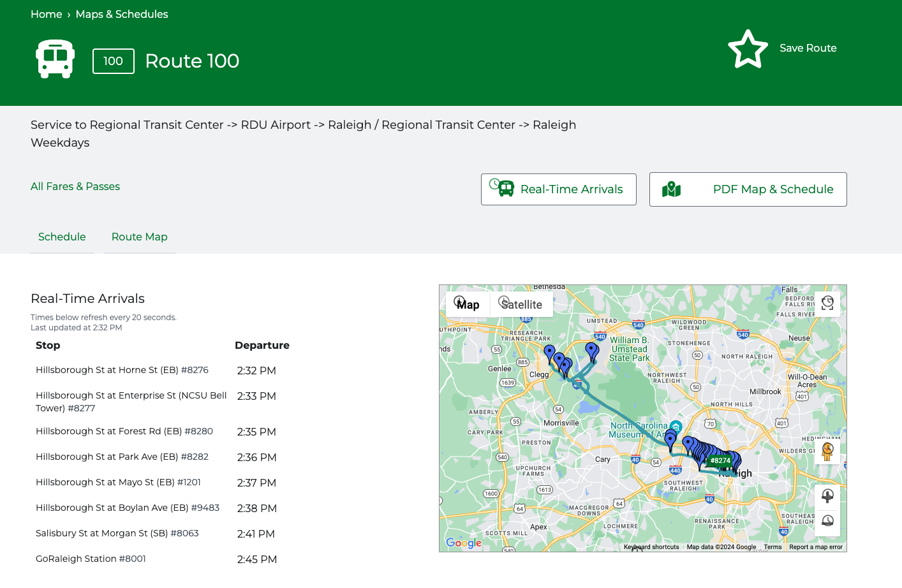This screenshot has width=902, height=588.
Task: Click the Street View pegman on the map
Action: tap(827, 452)
